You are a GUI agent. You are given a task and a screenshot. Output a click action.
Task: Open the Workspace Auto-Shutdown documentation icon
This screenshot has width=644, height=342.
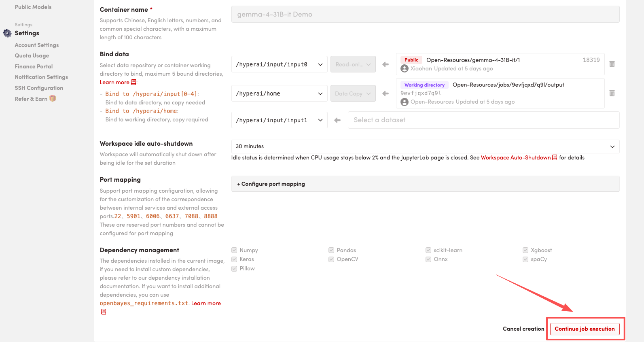pos(555,157)
